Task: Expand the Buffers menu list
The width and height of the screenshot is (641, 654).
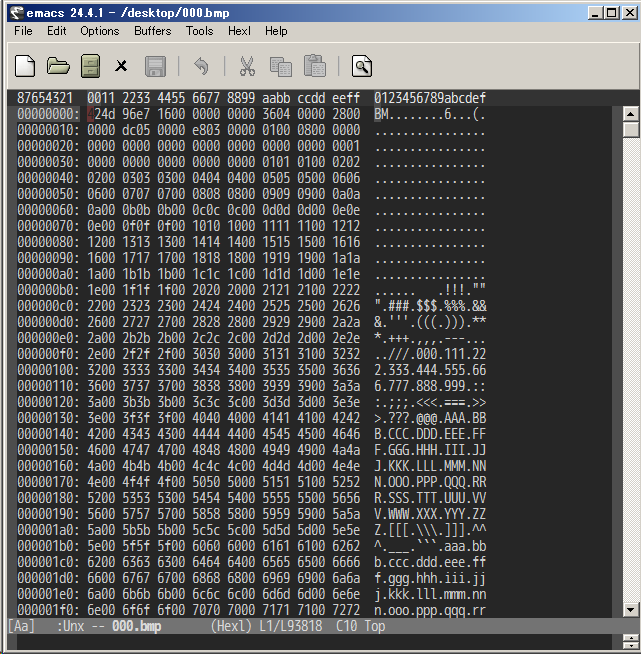Action: [x=152, y=31]
